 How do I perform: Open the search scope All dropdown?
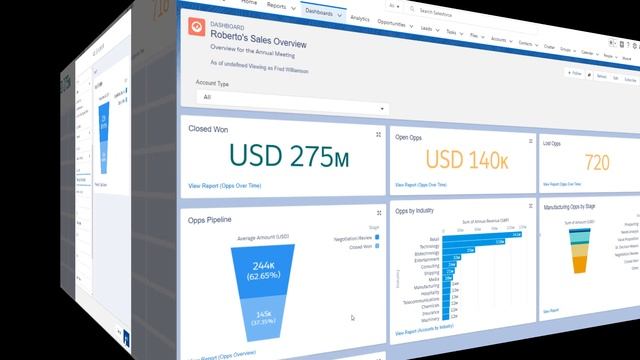pos(394,6)
